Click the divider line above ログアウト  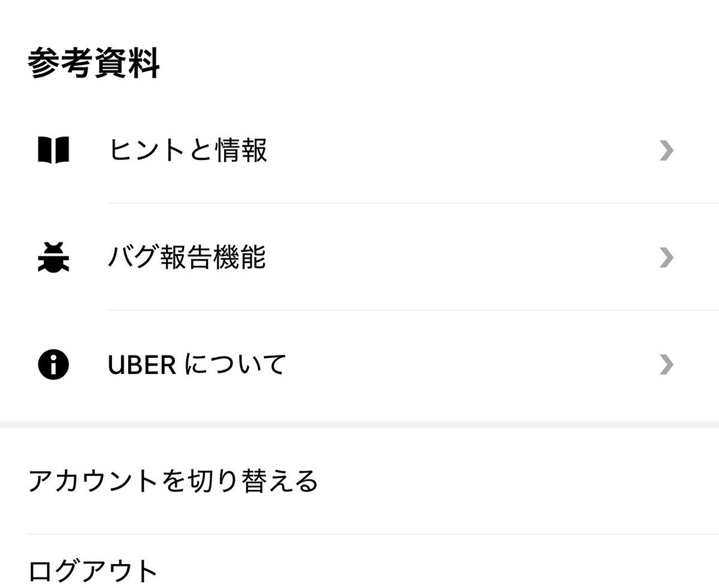tap(371, 534)
